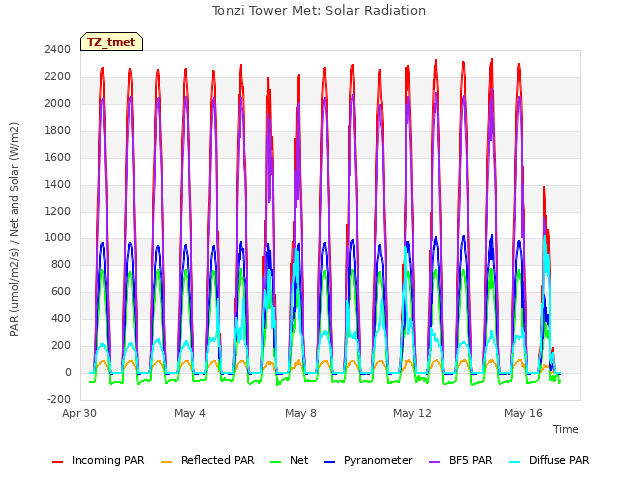Click the Time axis title

coord(566,429)
